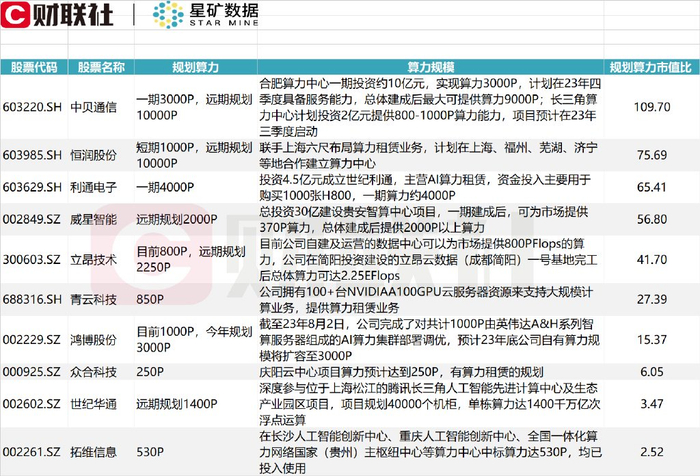Click stock code 300603.SZ for 立昂技术
This screenshot has width=700, height=476.
coord(31,259)
